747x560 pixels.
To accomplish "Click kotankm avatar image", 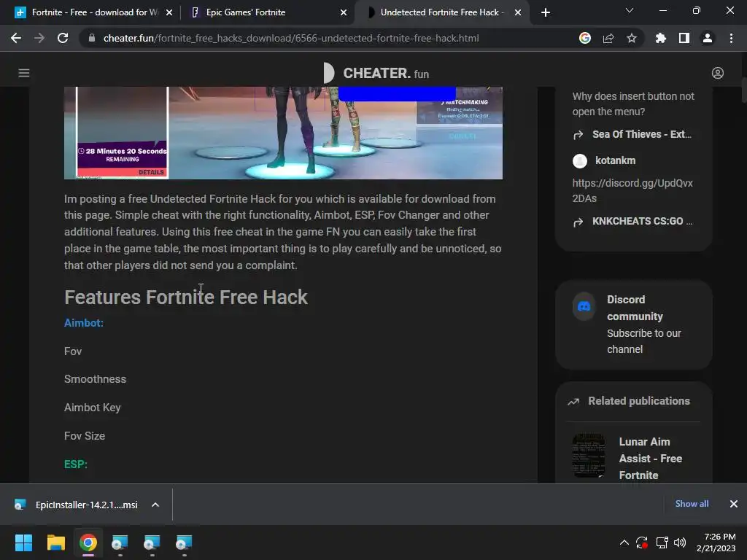I will (580, 161).
